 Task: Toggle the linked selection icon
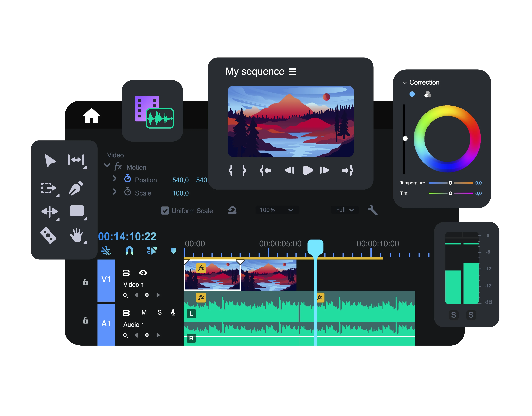click(152, 250)
